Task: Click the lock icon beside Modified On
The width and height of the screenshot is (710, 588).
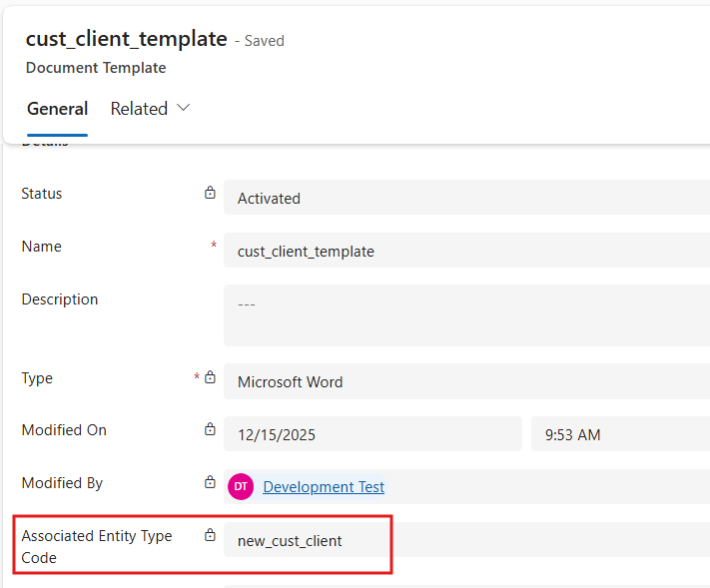Action: 210,430
